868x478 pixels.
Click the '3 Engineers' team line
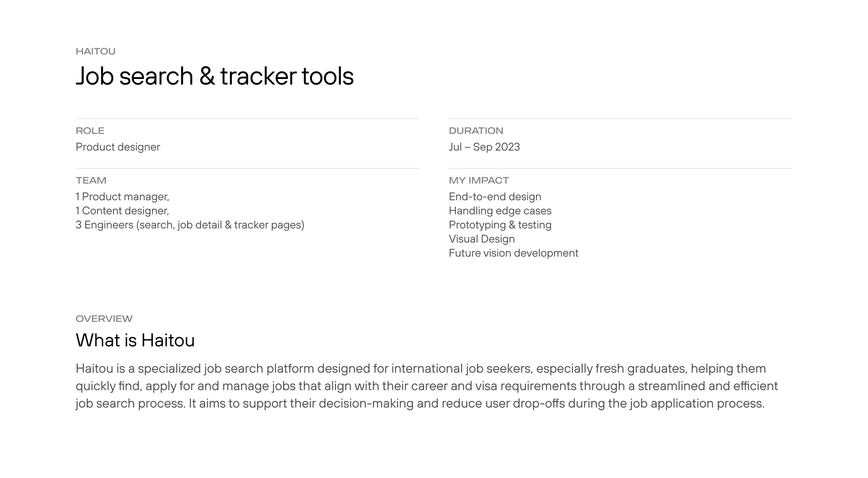[190, 225]
